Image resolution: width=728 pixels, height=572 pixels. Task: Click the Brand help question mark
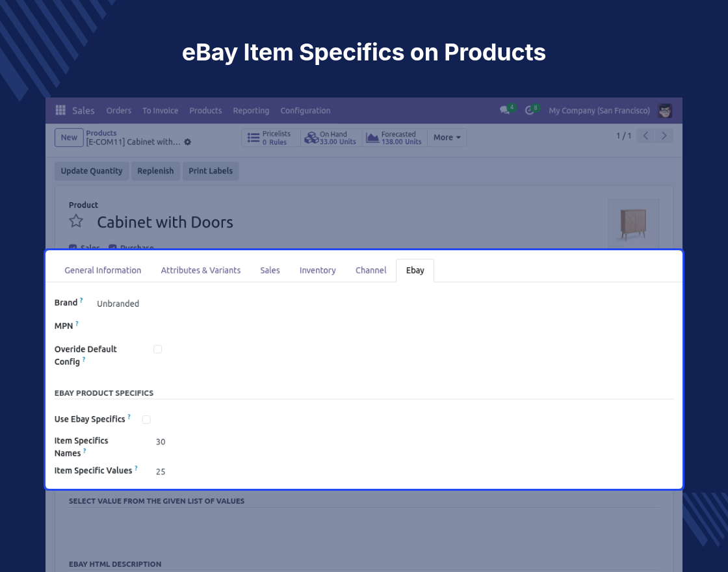81,300
